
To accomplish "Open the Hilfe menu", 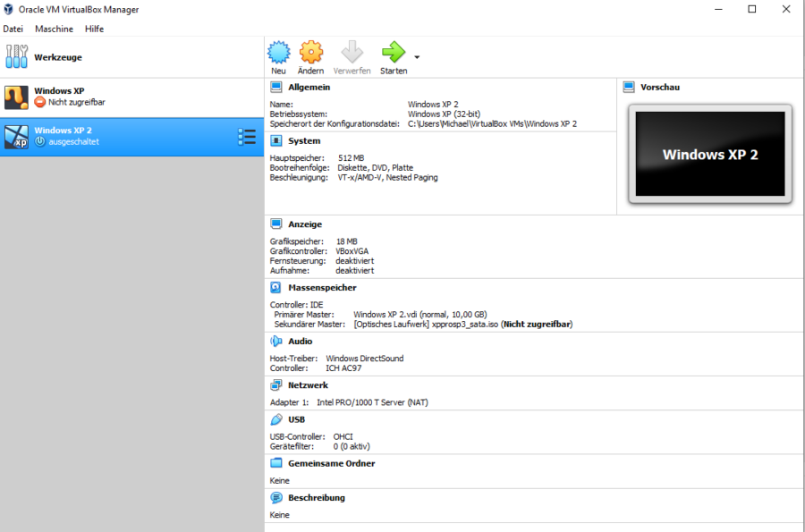I will [95, 29].
